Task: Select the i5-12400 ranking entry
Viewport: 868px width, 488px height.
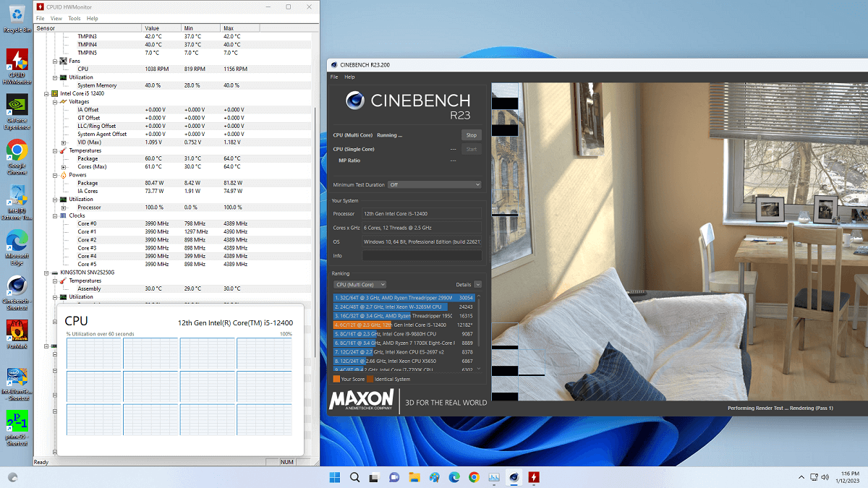Action: click(403, 325)
